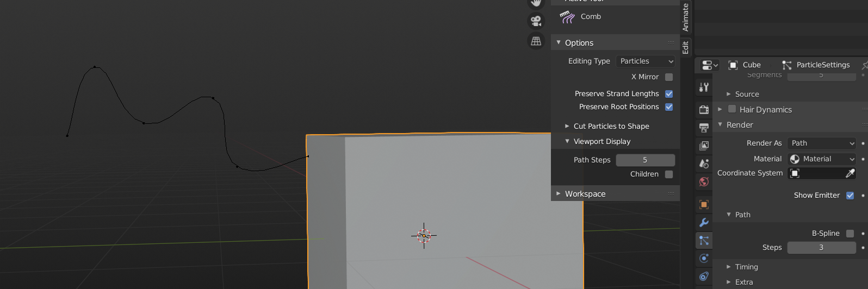
Task: Open the Physics properties tab
Action: (x=704, y=258)
